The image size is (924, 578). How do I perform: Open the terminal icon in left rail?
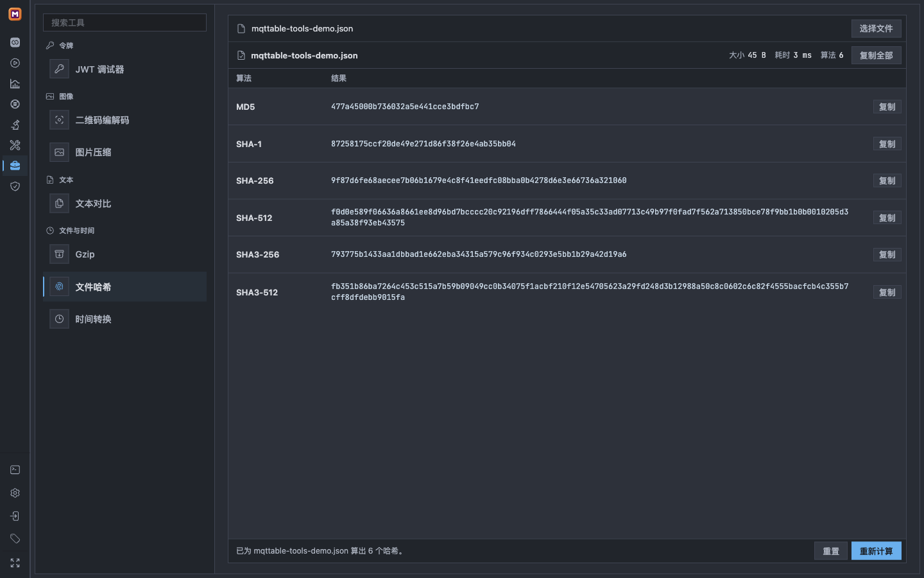(15, 470)
